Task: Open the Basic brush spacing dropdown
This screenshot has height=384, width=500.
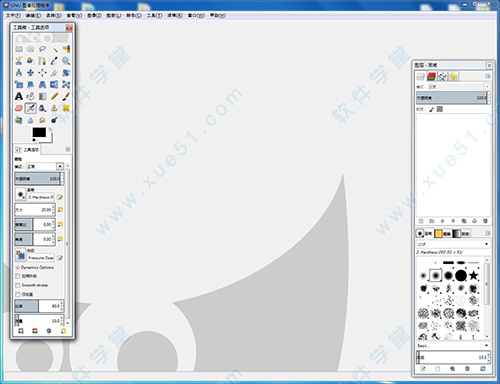Action: [x=453, y=346]
